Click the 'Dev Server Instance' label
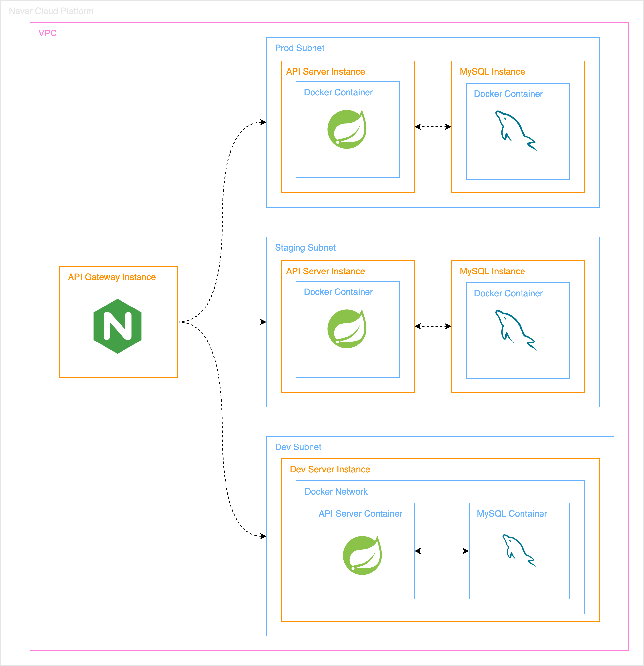Viewport: 644px width, 666px height. coord(330,469)
